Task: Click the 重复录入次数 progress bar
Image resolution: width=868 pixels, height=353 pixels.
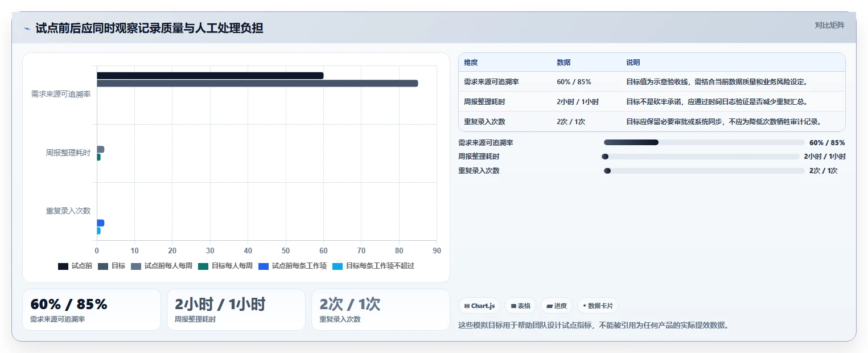Action: tap(704, 171)
